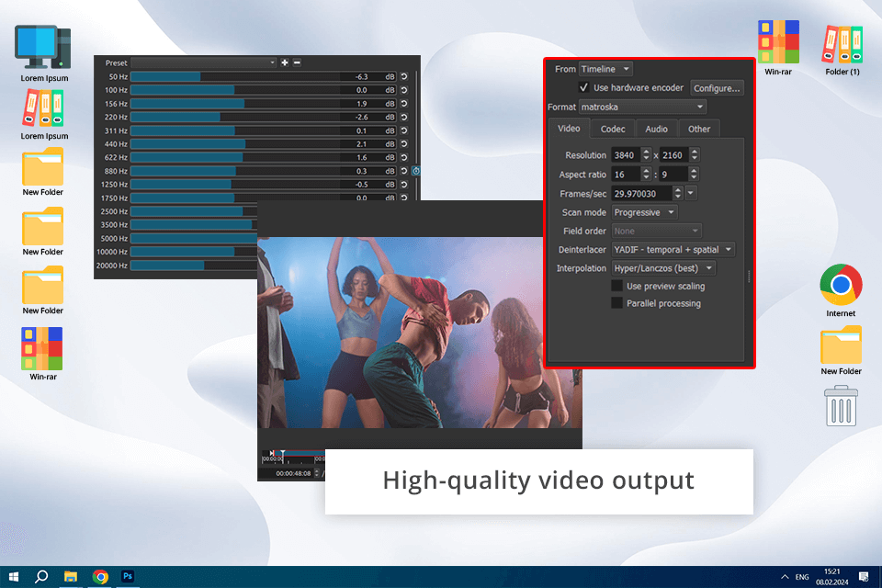Image resolution: width=882 pixels, height=588 pixels.
Task: Uncheck Use hardware encoder
Action: 584,87
